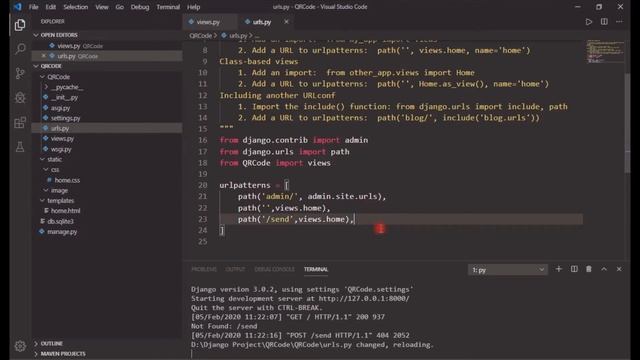Switch to the Output panel tab
Viewport: 640px width, 360px height.
236,269
